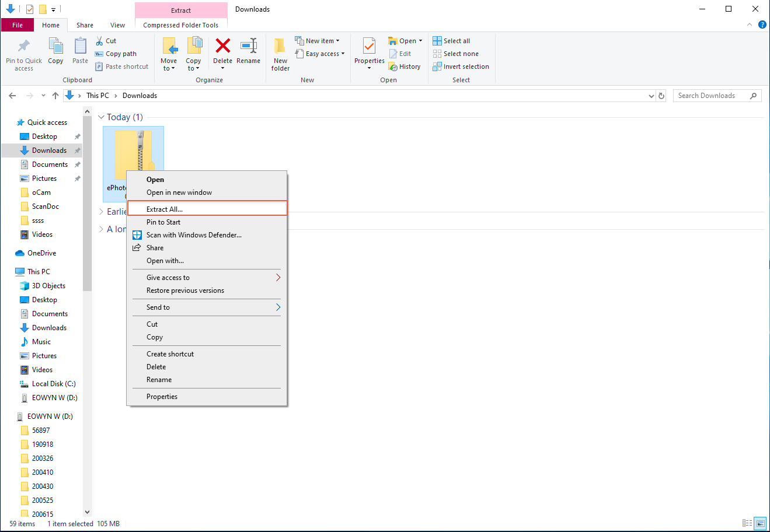This screenshot has height=532, width=770.
Task: Click the New folder icon
Action: point(280,46)
